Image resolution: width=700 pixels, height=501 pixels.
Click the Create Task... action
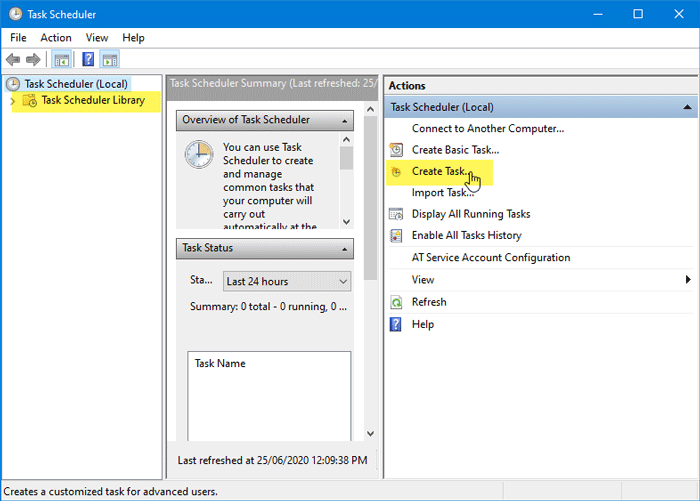[440, 171]
